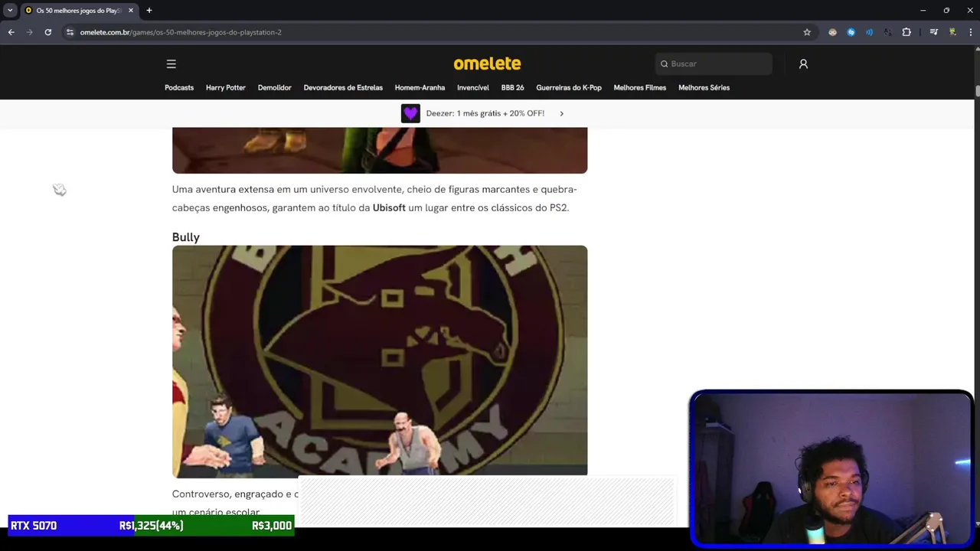Click the Ubisoft bold link
This screenshot has height=551, width=980.
tap(389, 207)
